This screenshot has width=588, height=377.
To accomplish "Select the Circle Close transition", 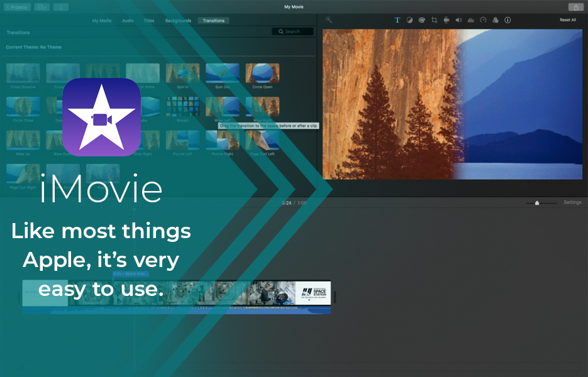I will tap(23, 107).
